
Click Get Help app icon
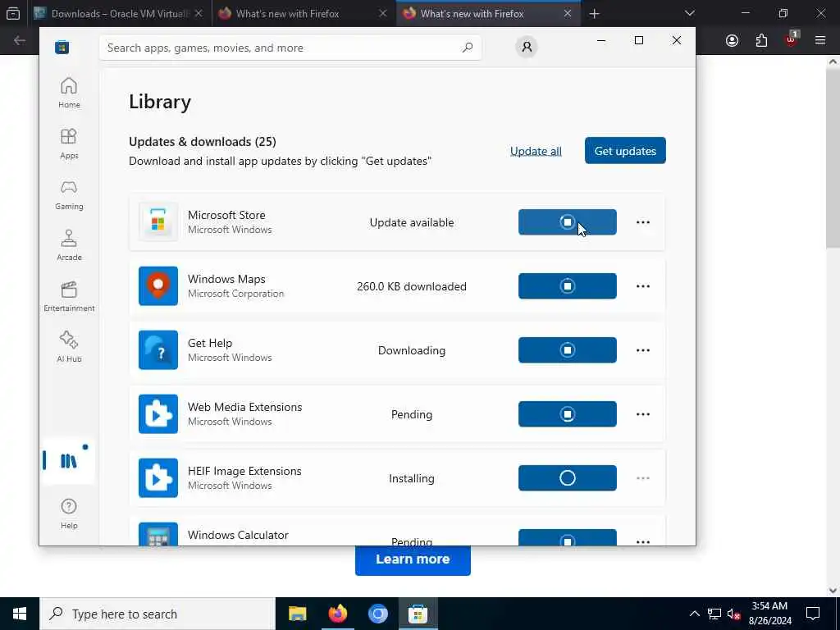158,349
